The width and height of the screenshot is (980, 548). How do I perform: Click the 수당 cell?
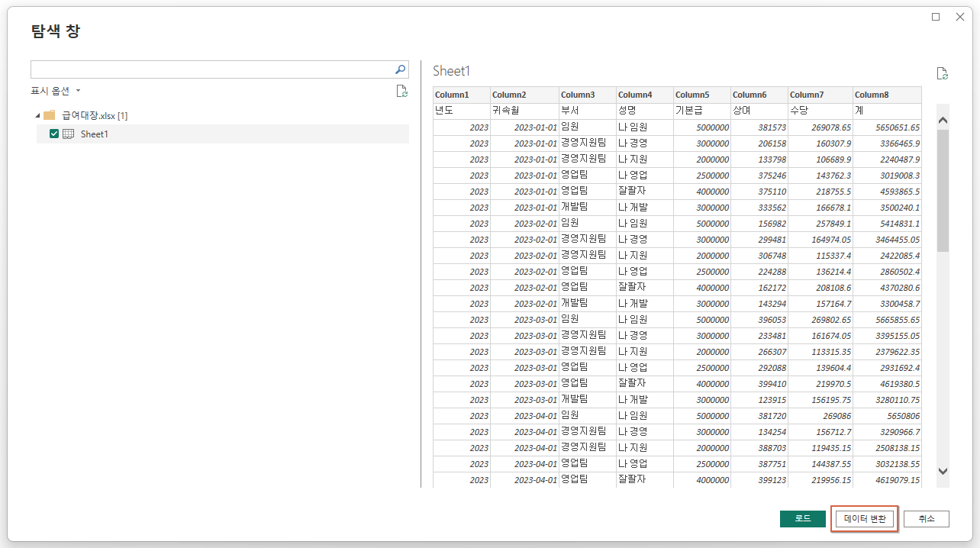pos(820,111)
